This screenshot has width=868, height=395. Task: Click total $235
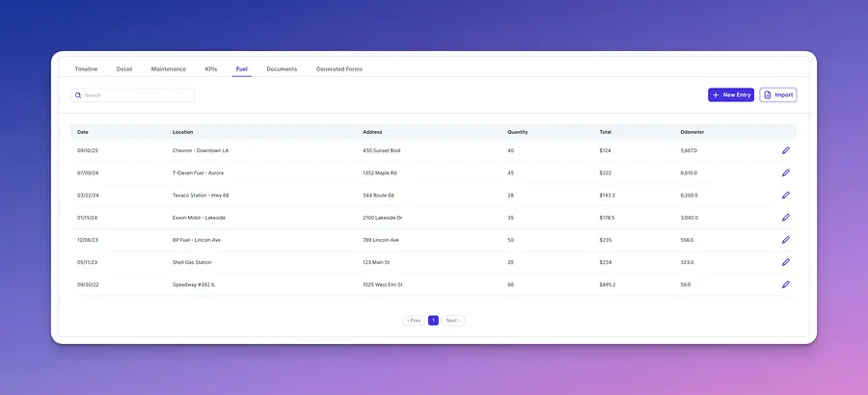click(x=606, y=240)
